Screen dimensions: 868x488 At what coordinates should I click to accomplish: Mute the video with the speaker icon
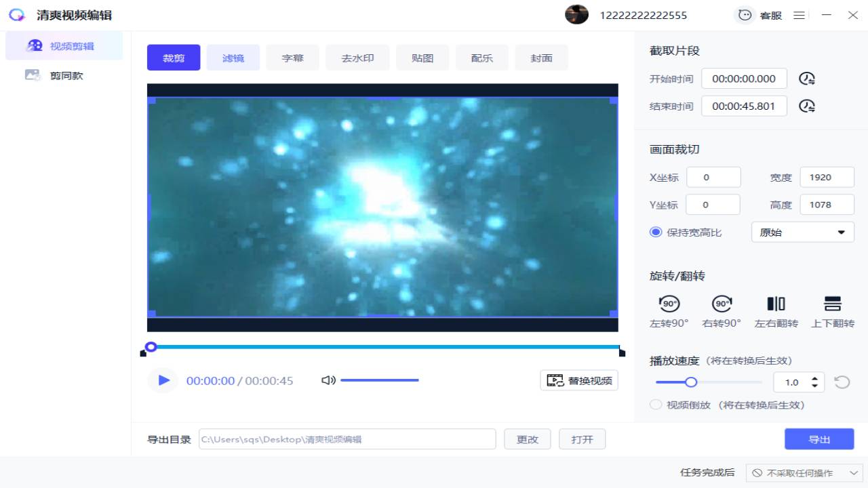[x=328, y=380]
